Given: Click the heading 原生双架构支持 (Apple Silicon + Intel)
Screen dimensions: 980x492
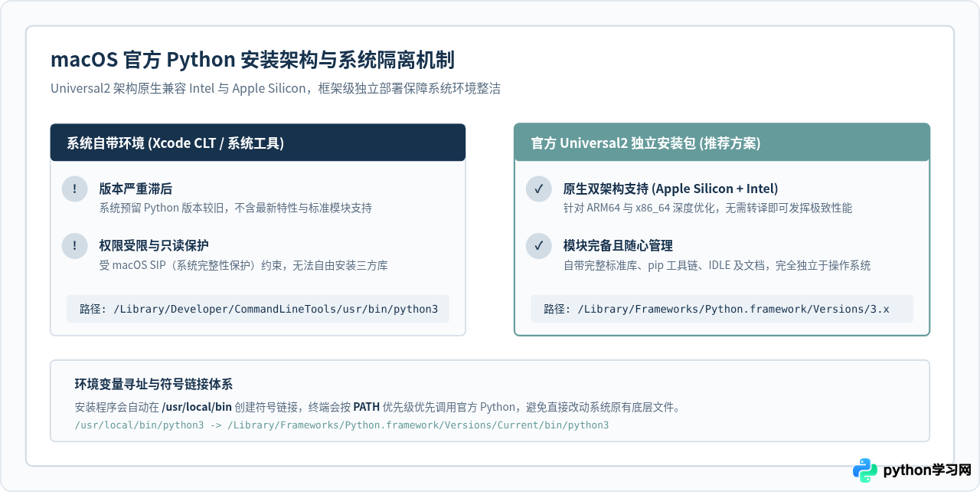Looking at the screenshot, I should 671,189.
